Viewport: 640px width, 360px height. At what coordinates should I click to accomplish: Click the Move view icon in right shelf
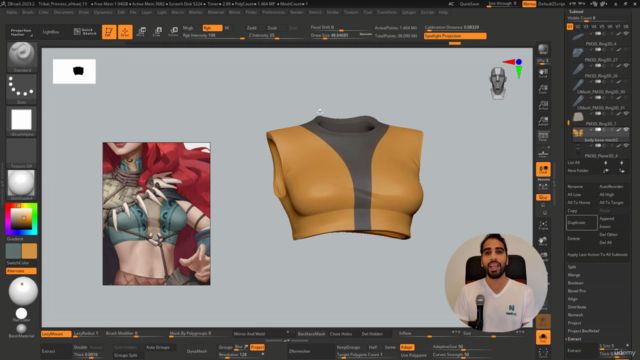click(543, 241)
